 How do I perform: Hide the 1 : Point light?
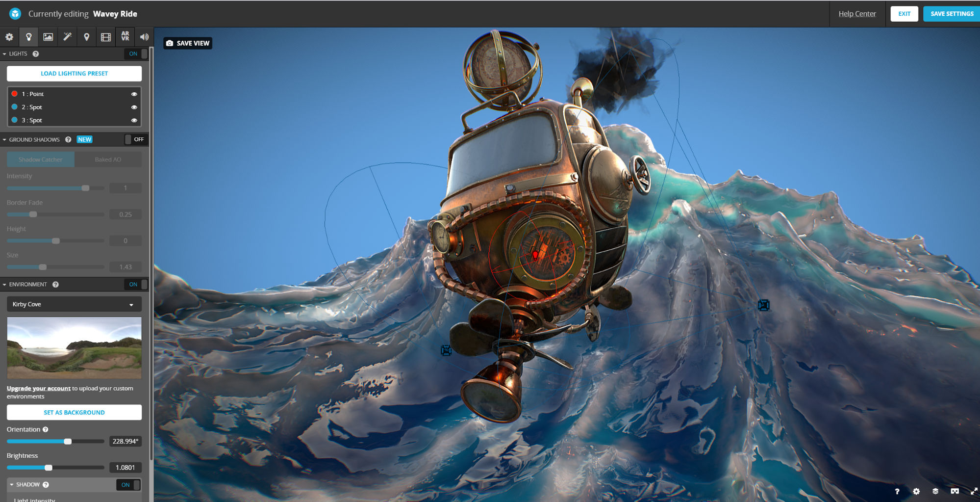click(x=134, y=94)
